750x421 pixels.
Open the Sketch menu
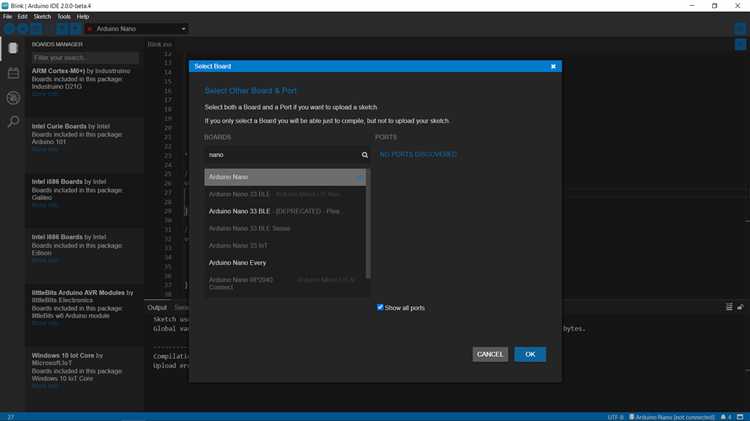[42, 17]
